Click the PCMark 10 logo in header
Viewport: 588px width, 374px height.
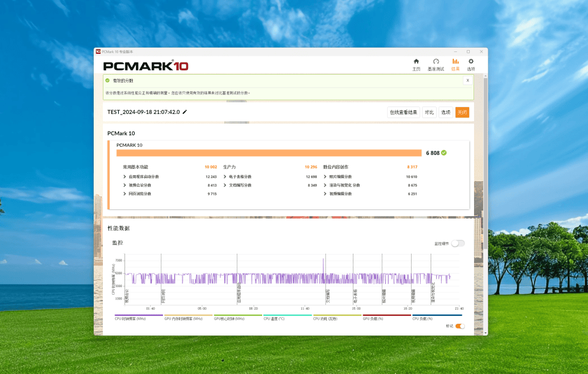tap(146, 66)
